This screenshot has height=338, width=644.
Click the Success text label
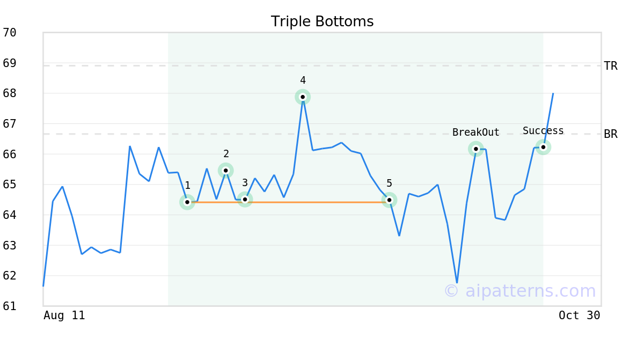coord(543,131)
